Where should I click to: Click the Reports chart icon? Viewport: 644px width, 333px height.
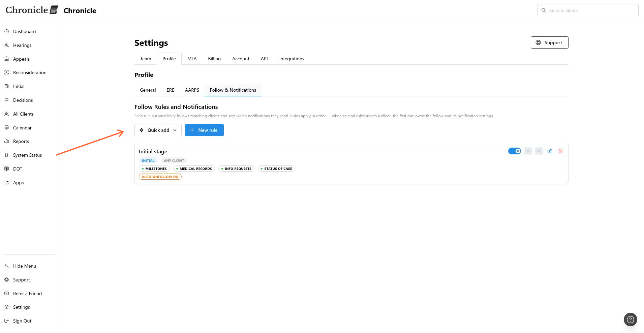point(6,141)
